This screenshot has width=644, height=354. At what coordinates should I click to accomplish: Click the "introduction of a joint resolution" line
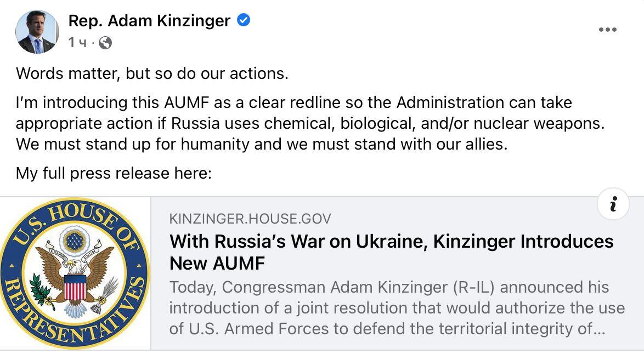397,308
